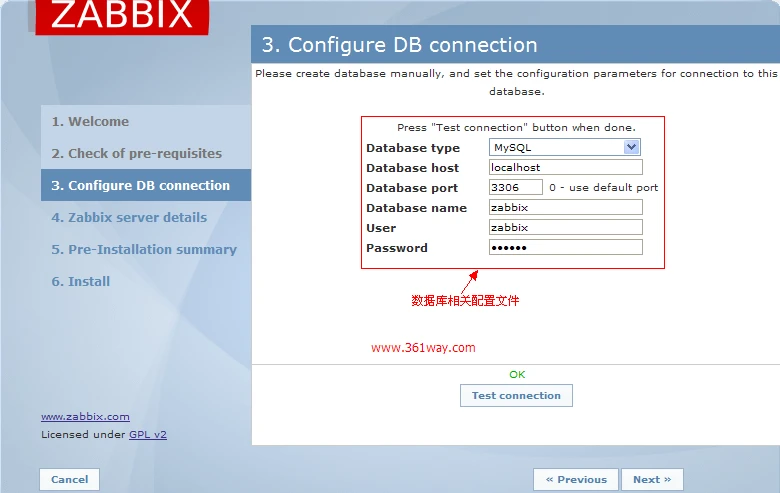Click the 'User' label

381,228
